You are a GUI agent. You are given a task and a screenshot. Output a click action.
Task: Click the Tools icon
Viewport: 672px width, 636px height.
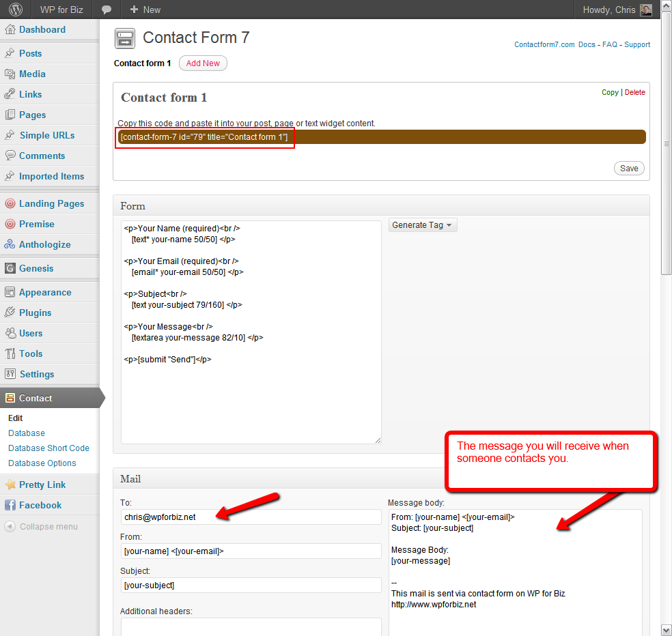click(10, 353)
